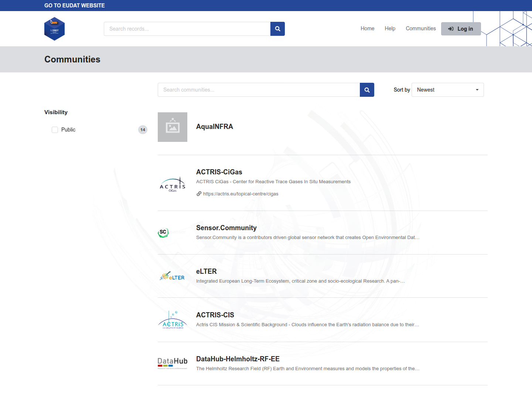The height and width of the screenshot is (399, 532).
Task: Open the ACTRIS-CiGas community title
Action: coord(219,172)
